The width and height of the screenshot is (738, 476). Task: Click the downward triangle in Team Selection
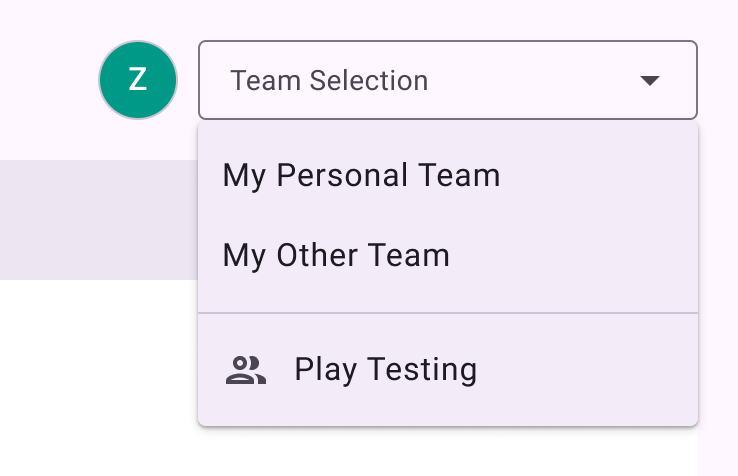coord(650,81)
